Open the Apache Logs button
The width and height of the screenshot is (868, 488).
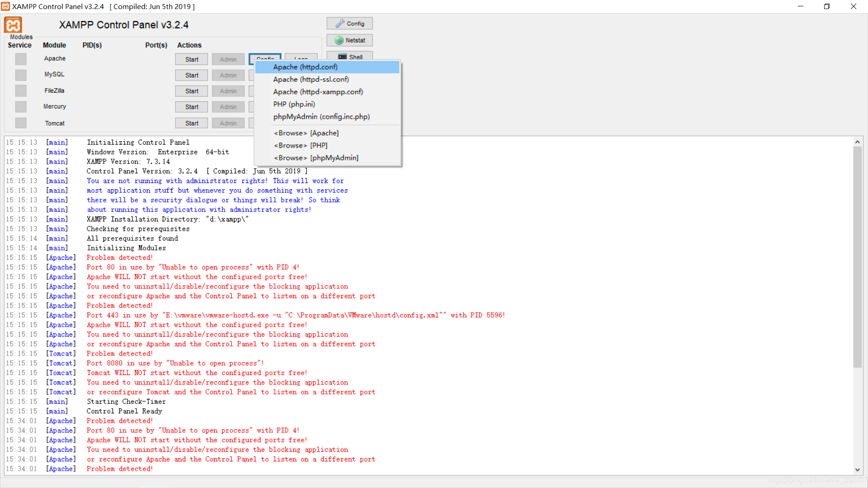coord(301,57)
